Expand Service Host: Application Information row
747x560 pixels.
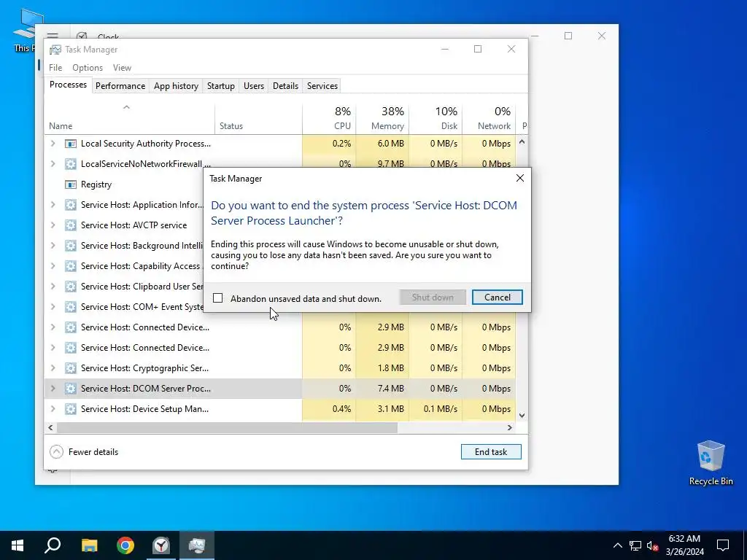(x=53, y=205)
